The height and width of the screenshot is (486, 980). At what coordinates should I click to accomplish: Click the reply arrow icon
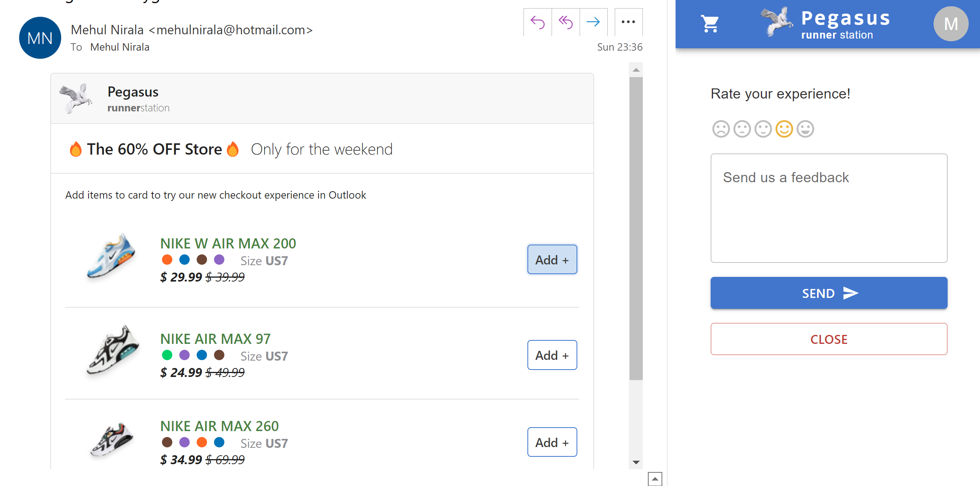click(538, 22)
